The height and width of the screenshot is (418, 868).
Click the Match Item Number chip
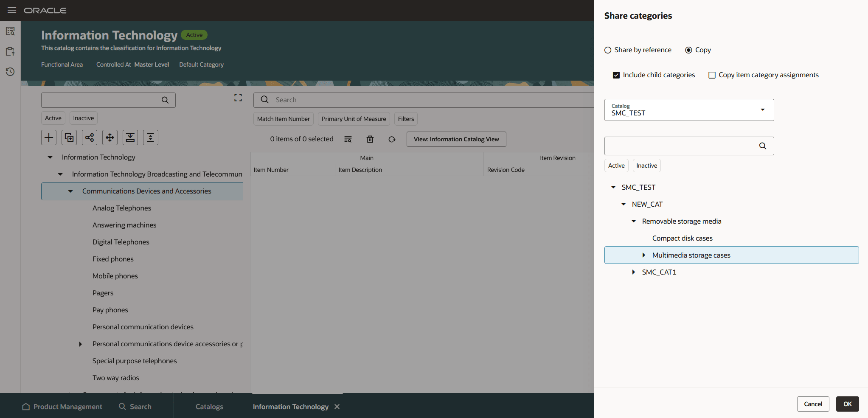pyautogui.click(x=284, y=119)
